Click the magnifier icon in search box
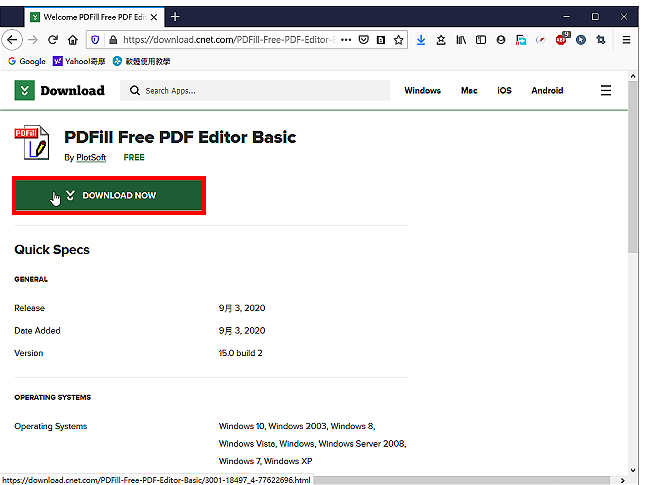This screenshot has height=485, width=657. coord(135,90)
